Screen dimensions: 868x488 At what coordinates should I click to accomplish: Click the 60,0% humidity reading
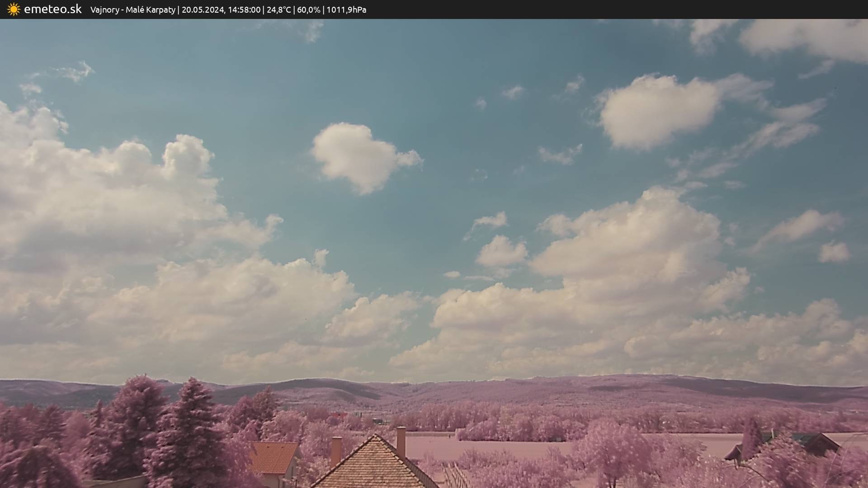pyautogui.click(x=308, y=10)
